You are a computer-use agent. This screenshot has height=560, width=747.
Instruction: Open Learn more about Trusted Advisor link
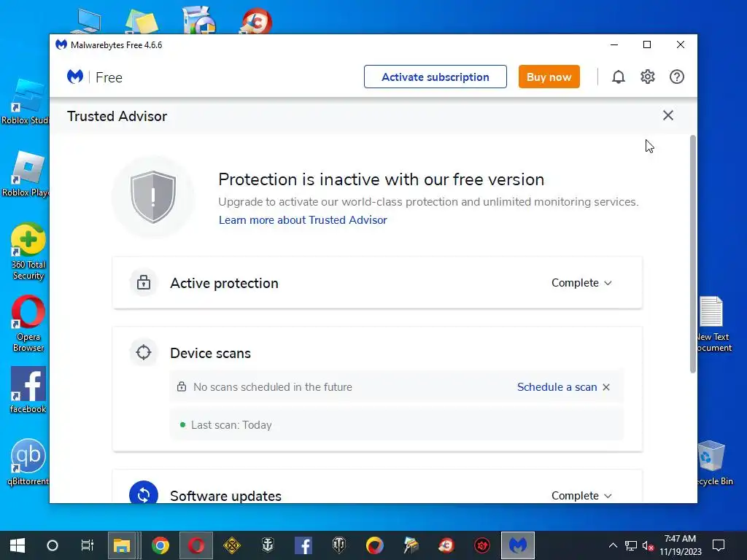pyautogui.click(x=303, y=220)
